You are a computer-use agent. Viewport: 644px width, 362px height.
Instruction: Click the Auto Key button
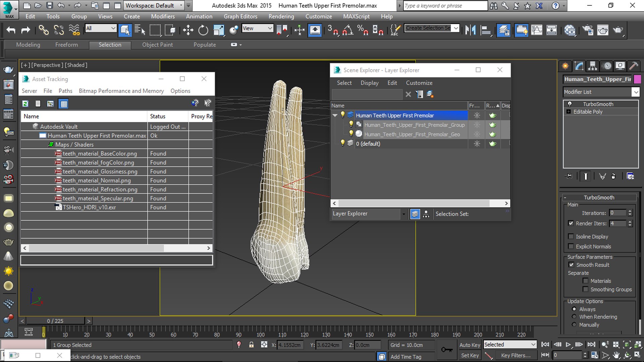470,345
